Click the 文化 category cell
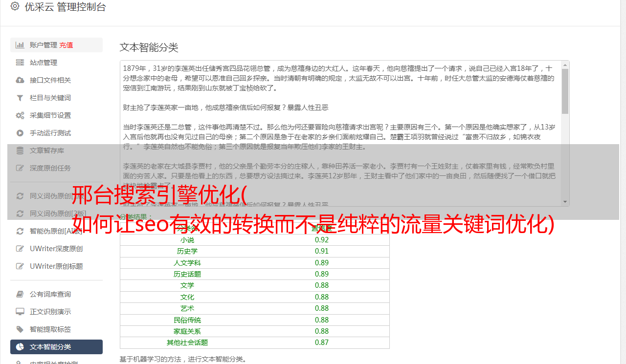Viewport: 626px width, 364px height. click(x=187, y=297)
